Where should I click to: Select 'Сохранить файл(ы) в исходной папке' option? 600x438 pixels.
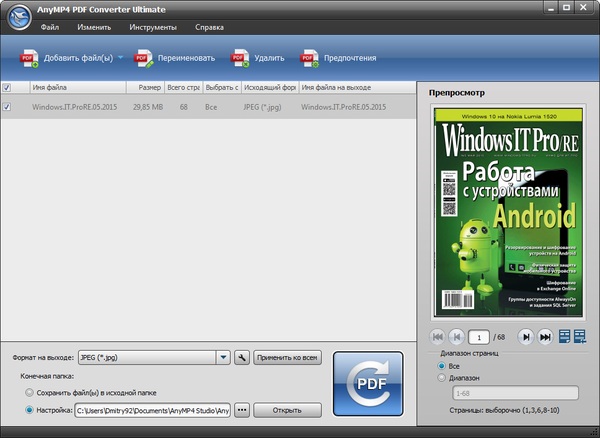tap(28, 393)
